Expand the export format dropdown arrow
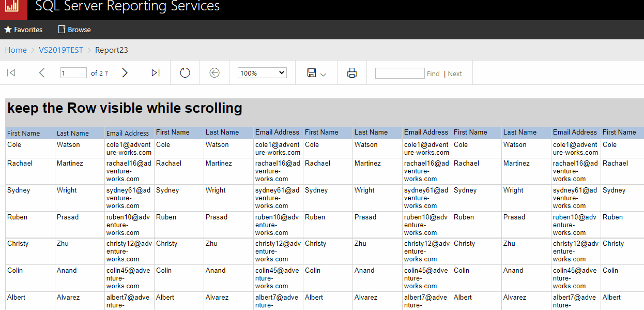 coord(324,75)
